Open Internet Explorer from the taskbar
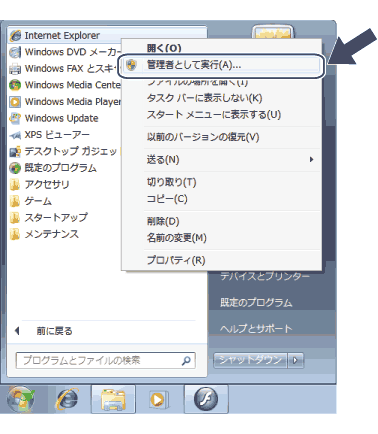This screenshot has width=378, height=434. click(x=68, y=399)
